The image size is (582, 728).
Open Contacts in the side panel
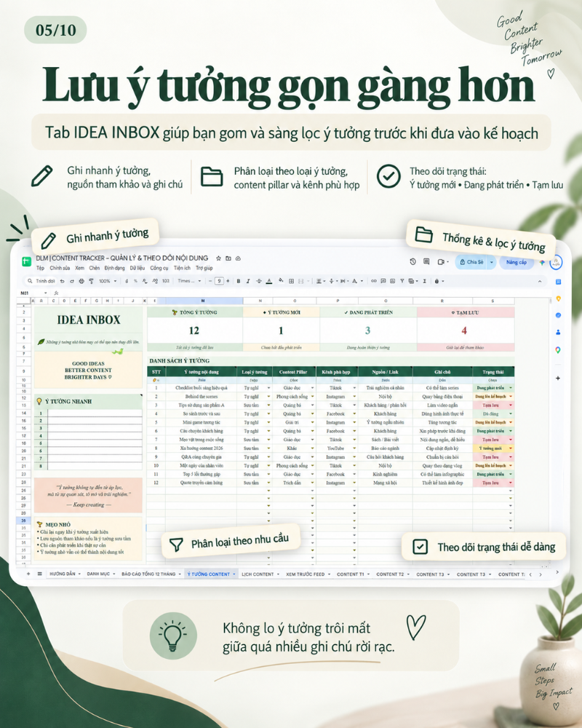(x=558, y=333)
